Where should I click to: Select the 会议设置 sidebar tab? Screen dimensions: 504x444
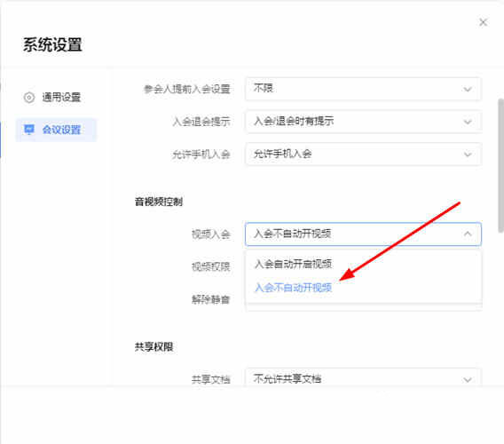[x=56, y=130]
